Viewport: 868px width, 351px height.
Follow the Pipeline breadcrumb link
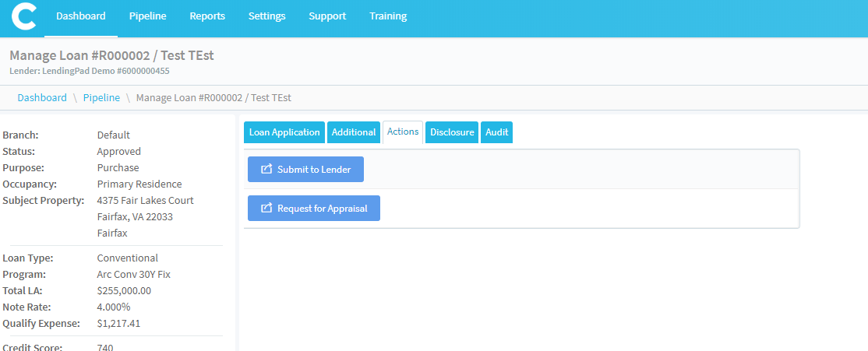[101, 98]
